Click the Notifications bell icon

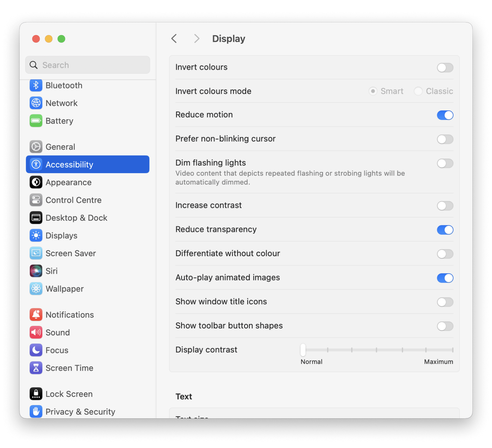36,315
